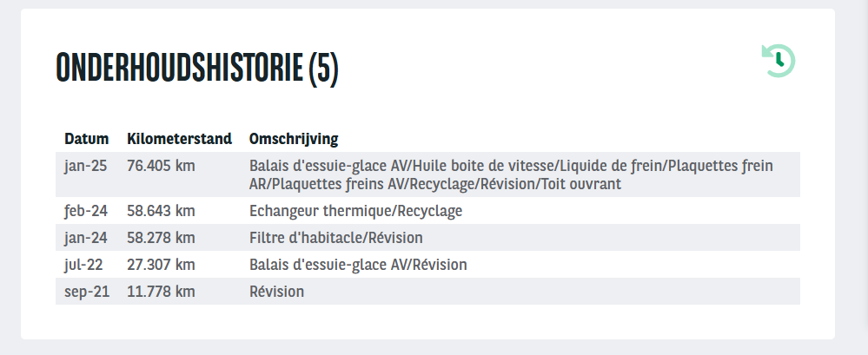This screenshot has width=868, height=355.
Task: Click the Omschrijving column header
Action: [294, 139]
